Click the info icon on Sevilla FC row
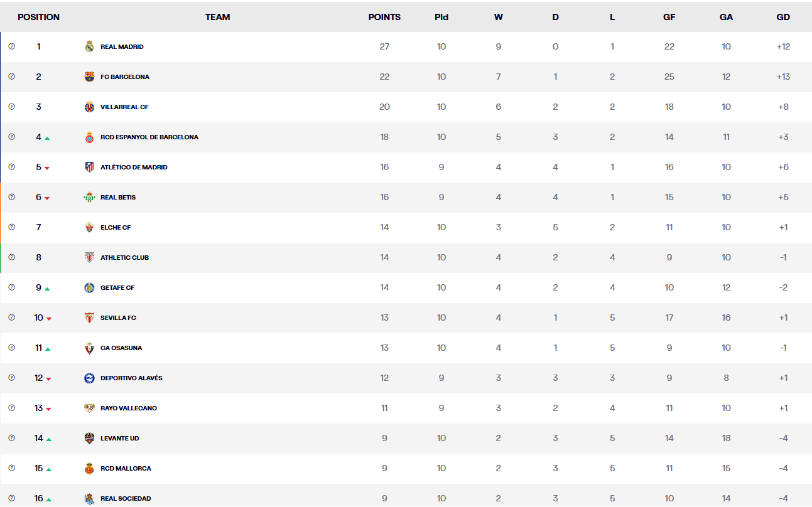 (11, 318)
